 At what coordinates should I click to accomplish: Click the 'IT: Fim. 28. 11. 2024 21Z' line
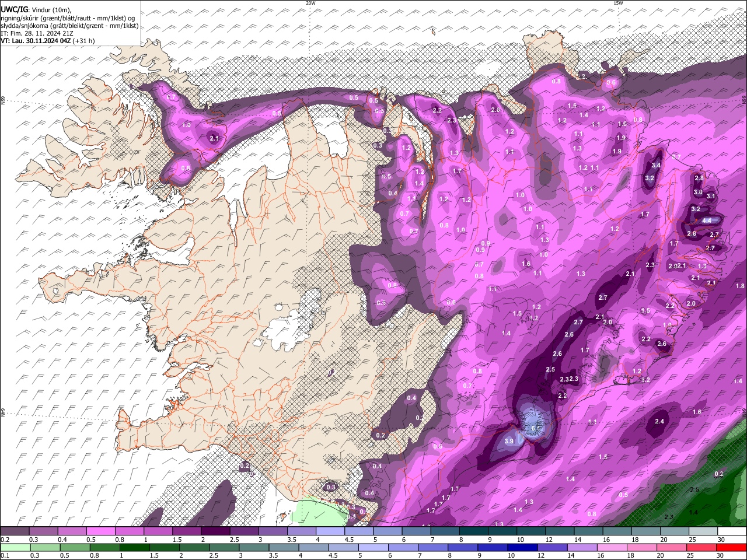[37, 33]
